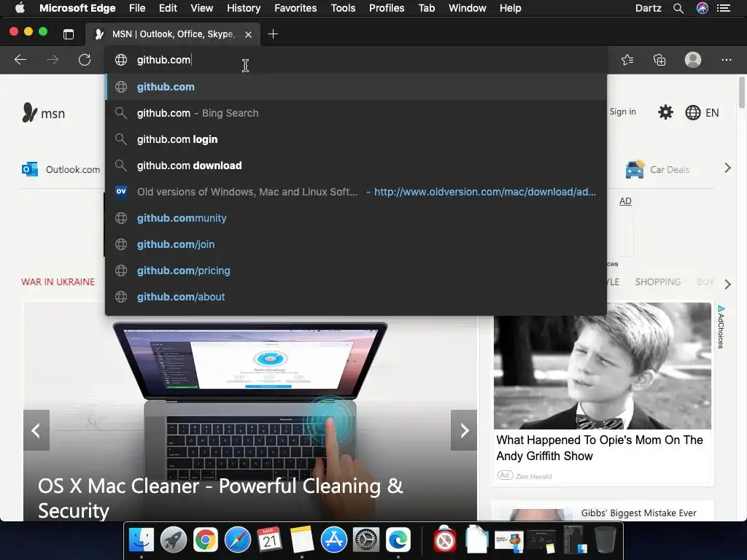This screenshot has width=747, height=560.
Task: Click the forward navigation arrow
Action: pos(53,60)
